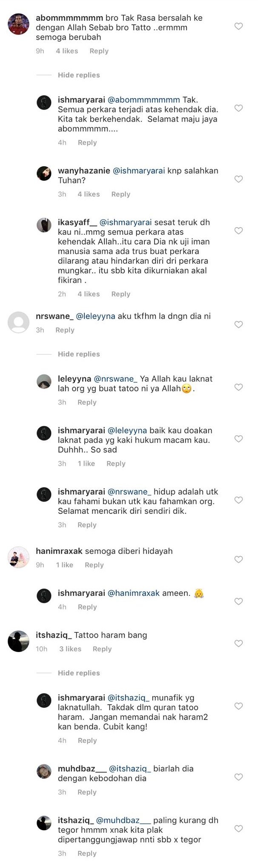View 3 likes on itshaziq_'s comment
This screenshot has height=868, width=258.
(x=70, y=649)
